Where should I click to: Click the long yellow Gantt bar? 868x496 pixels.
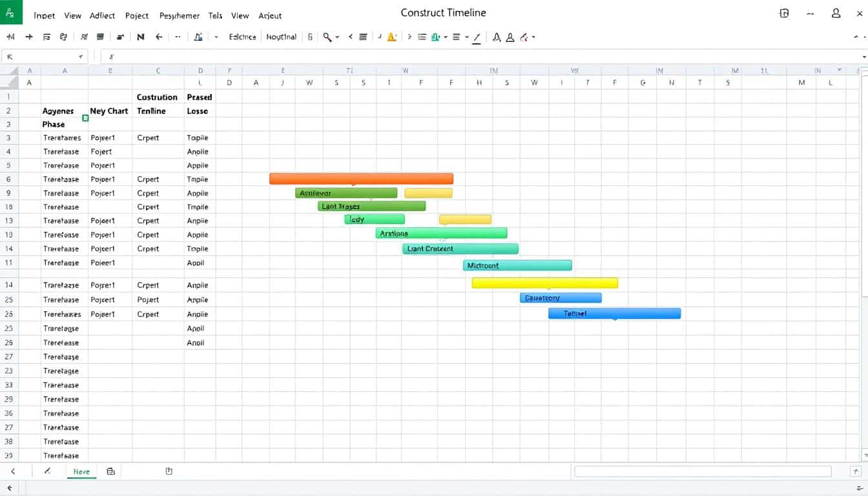coord(545,283)
